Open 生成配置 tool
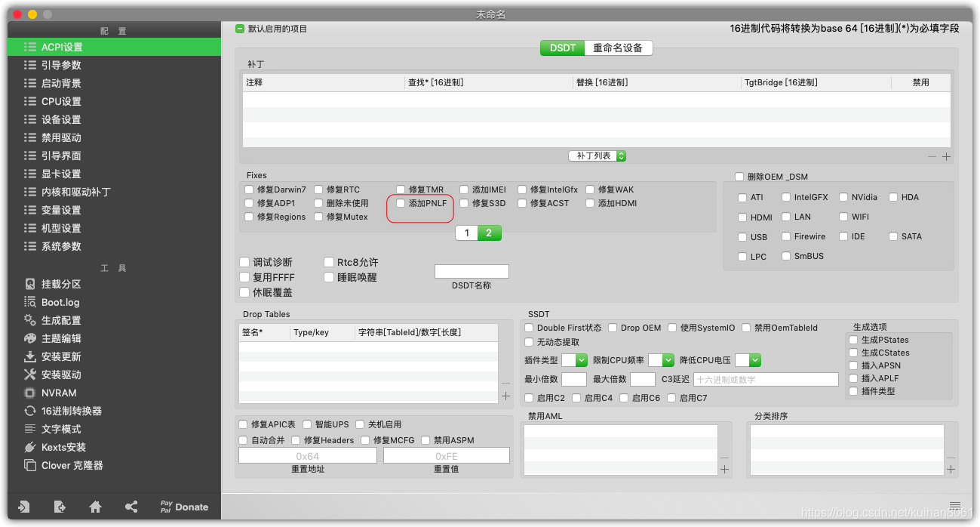980x527 pixels. coord(114,320)
